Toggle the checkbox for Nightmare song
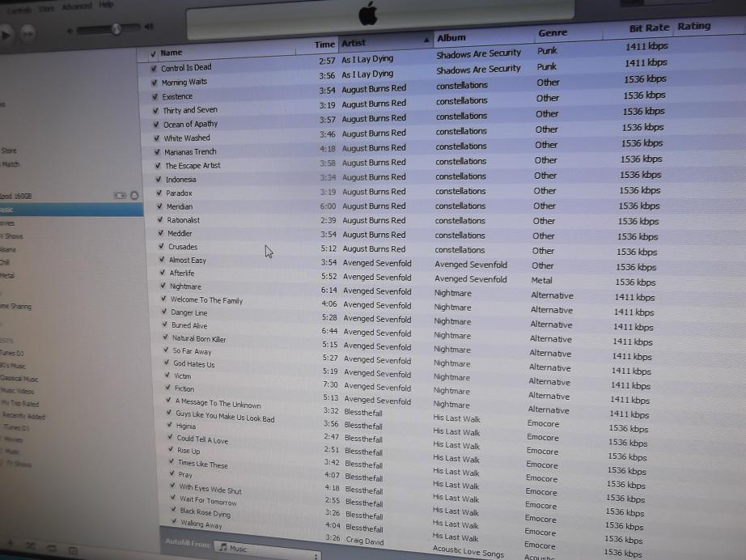 [163, 286]
